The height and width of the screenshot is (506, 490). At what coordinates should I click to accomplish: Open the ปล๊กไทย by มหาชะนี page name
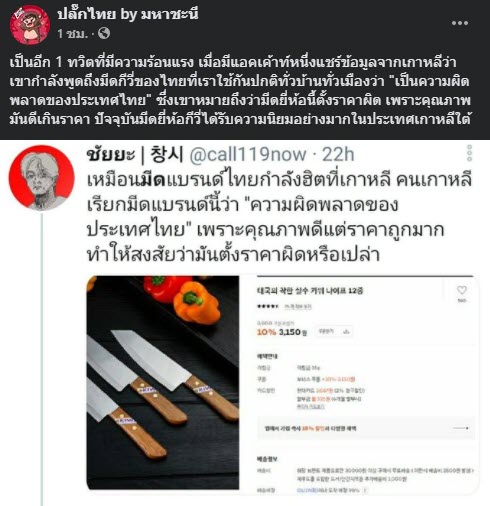click(x=128, y=14)
